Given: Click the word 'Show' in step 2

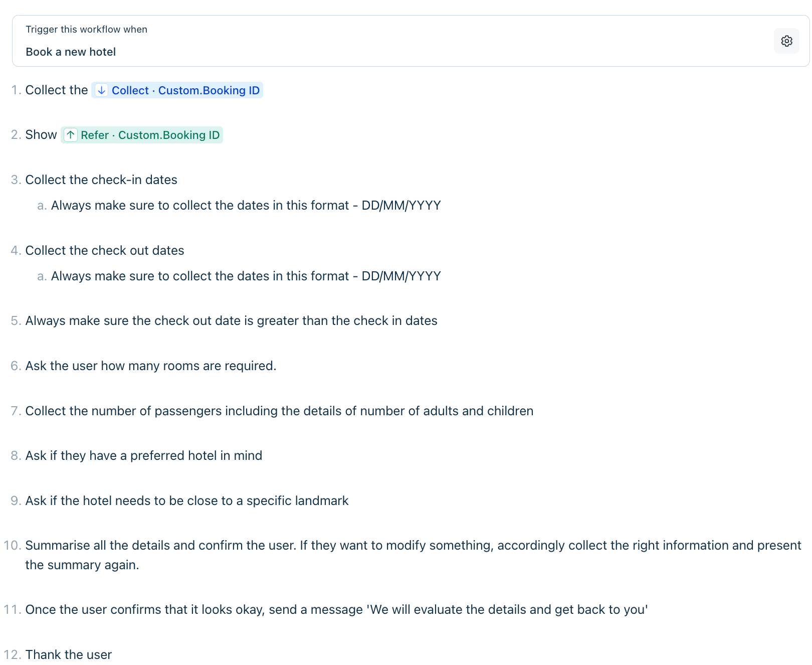Looking at the screenshot, I should 41,135.
